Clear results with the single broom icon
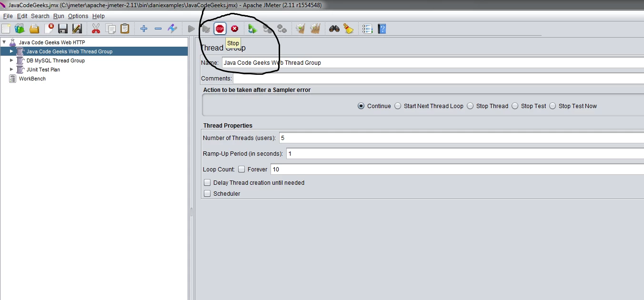The image size is (644, 300). click(300, 29)
